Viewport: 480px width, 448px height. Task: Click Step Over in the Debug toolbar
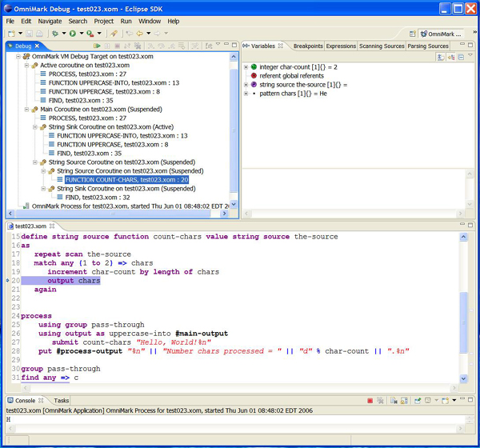[162, 46]
